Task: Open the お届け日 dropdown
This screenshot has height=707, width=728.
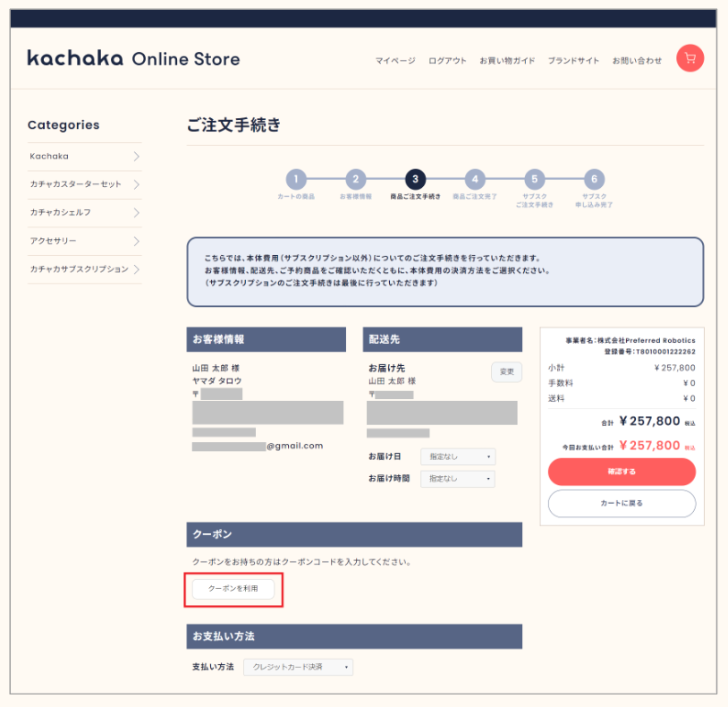Action: pos(457,456)
